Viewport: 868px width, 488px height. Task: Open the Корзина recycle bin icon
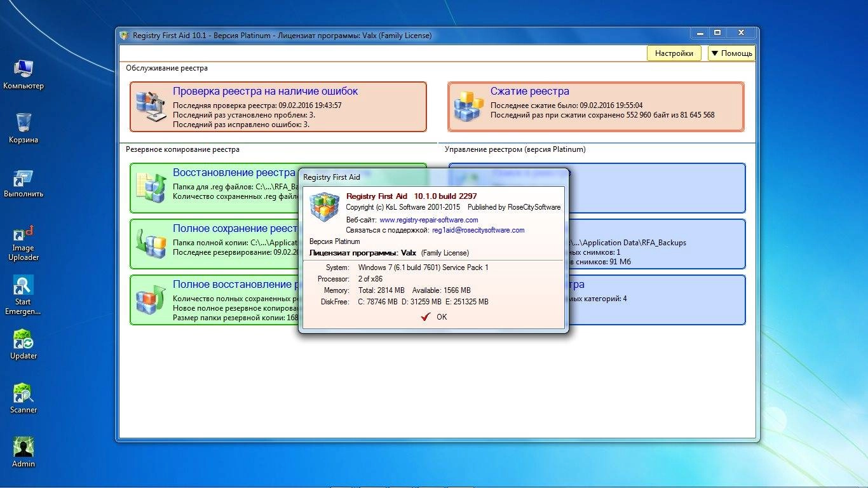[24, 128]
